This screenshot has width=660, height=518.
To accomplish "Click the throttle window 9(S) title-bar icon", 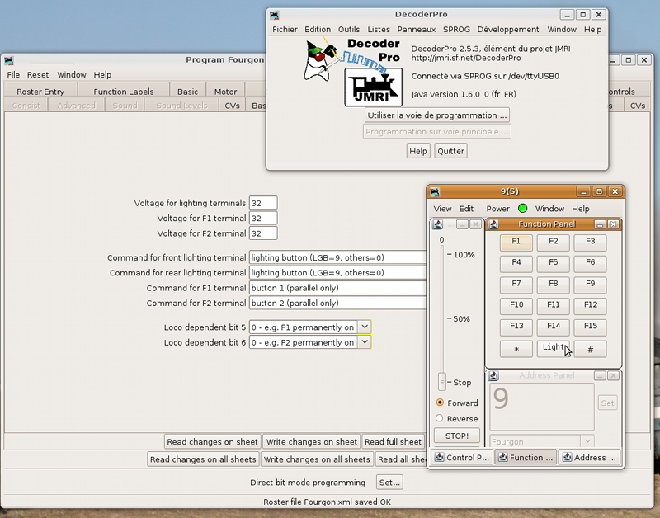I will click(435, 192).
